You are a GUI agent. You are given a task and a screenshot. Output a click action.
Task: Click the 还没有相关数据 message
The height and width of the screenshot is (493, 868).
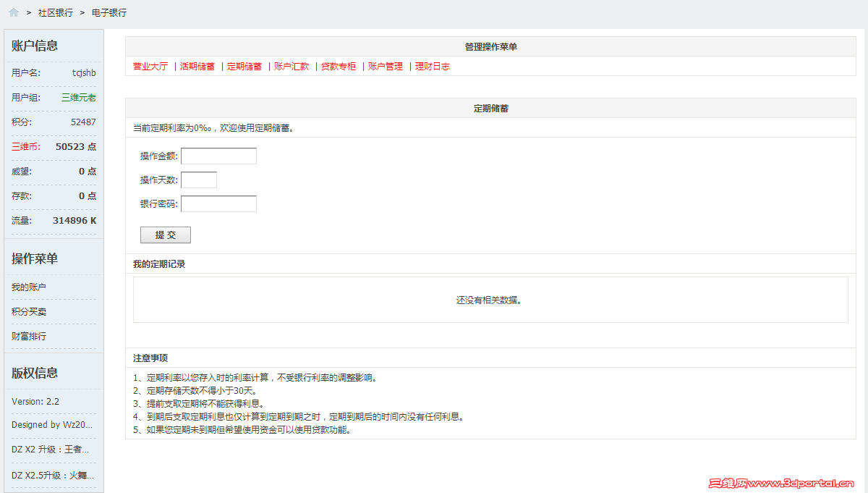click(489, 300)
